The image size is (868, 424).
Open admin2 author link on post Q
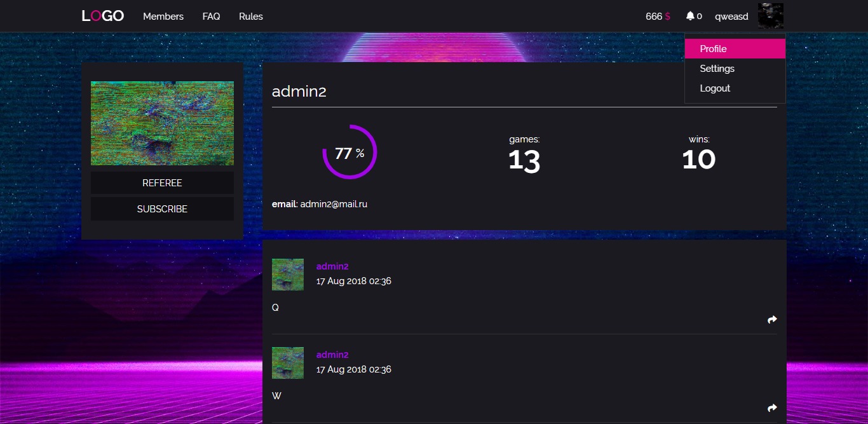pyautogui.click(x=332, y=266)
